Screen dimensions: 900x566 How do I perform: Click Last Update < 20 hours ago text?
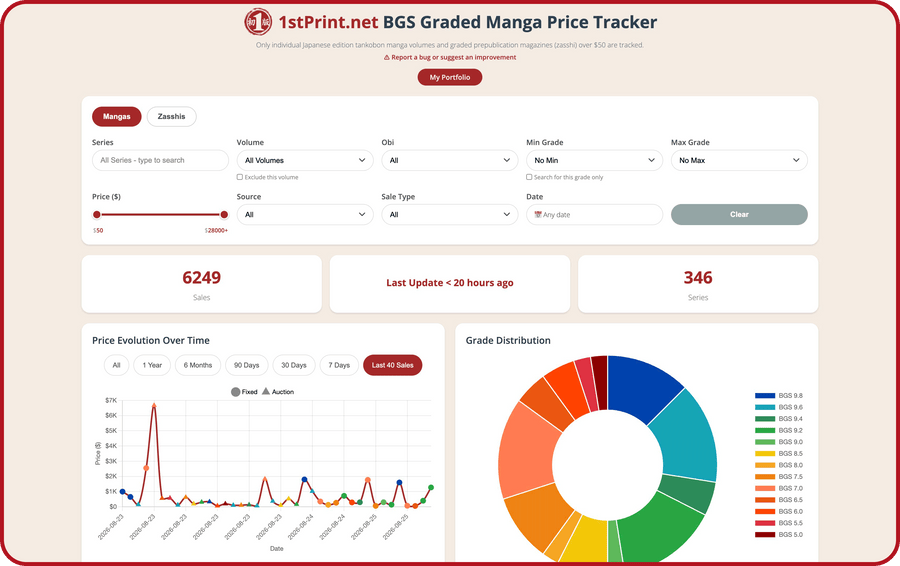point(450,283)
